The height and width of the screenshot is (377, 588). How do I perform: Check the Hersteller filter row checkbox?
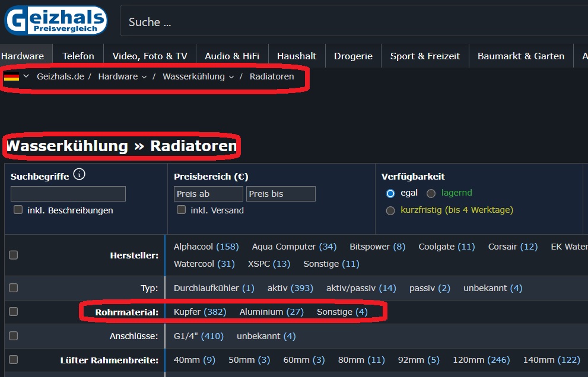click(13, 255)
